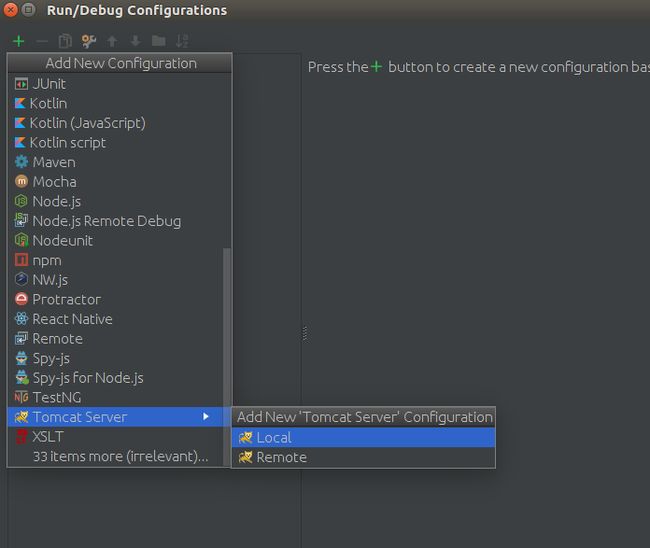This screenshot has width=650, height=548.
Task: Choose JUnit configuration type
Action: [x=116, y=84]
